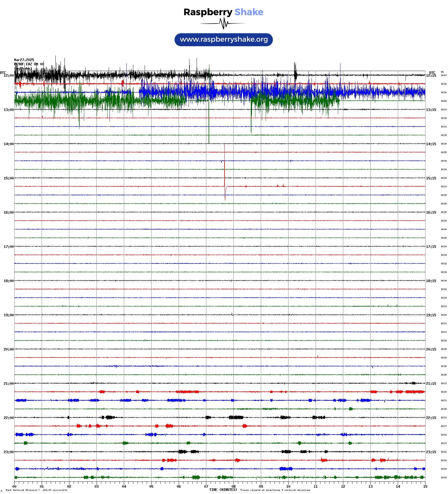The image size is (448, 494).
Task: Click the '16:00' hour label on left axis
Action: tap(9, 212)
